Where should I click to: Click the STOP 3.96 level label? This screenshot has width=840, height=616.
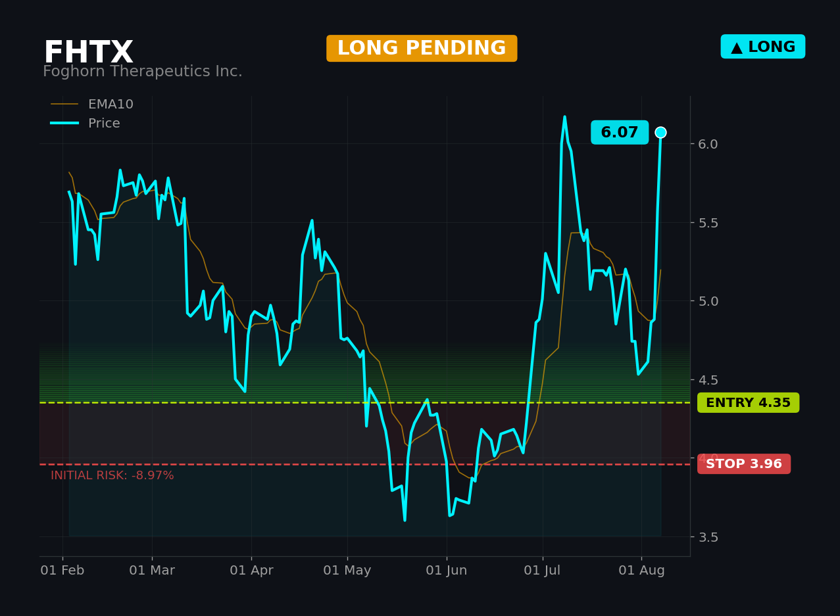(x=744, y=464)
